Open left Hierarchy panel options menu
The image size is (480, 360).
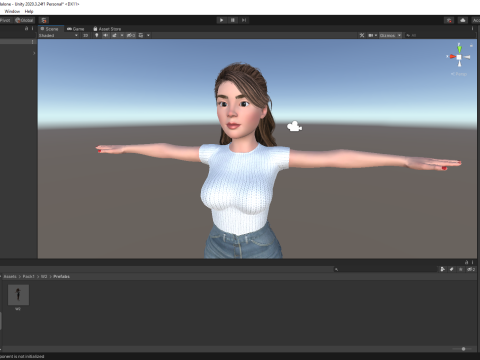coord(32,29)
